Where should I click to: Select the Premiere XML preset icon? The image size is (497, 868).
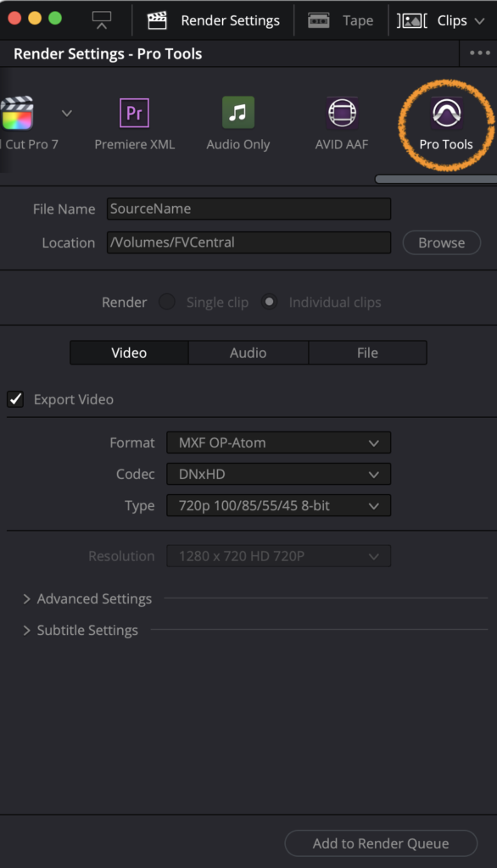click(134, 113)
